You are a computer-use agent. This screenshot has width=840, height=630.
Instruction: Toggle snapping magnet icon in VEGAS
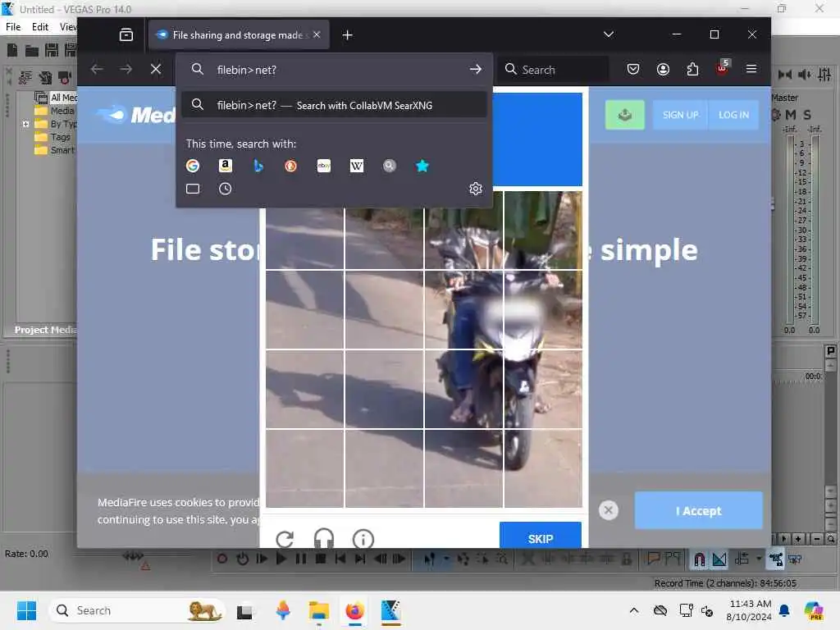point(699,559)
